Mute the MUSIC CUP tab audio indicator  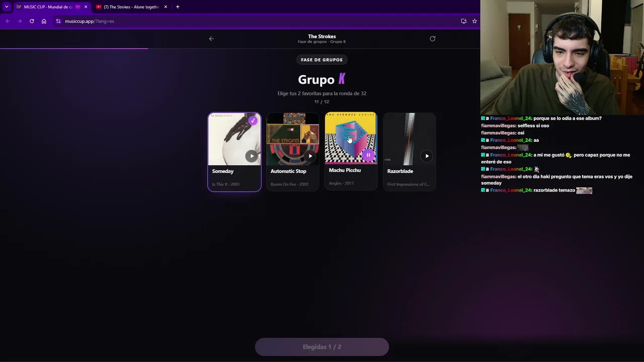click(x=77, y=7)
